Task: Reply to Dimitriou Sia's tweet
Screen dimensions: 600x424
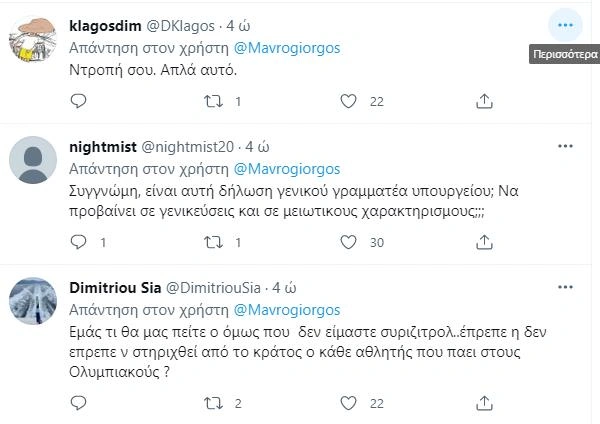Action: 79,403
